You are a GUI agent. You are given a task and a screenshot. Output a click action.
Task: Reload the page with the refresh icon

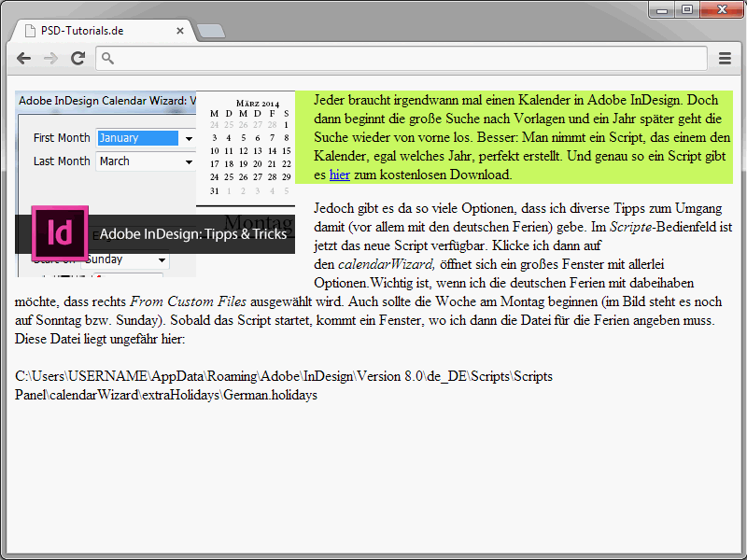pos(78,58)
